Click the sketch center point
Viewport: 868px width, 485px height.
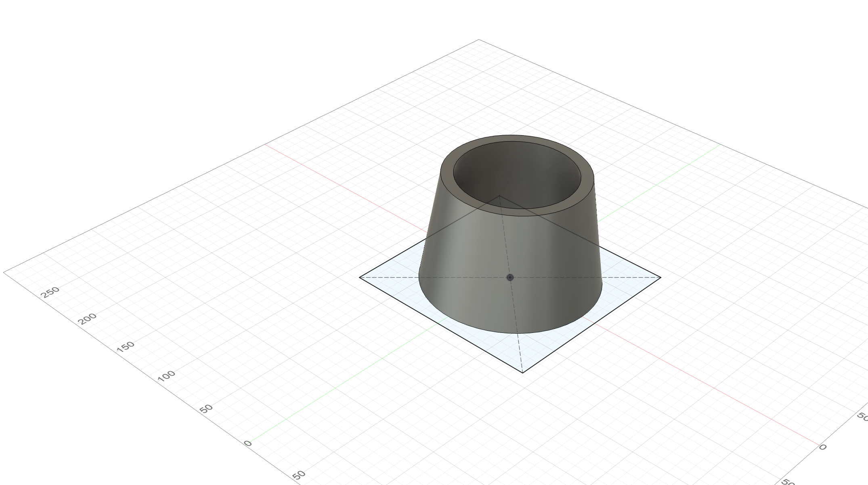click(x=510, y=277)
